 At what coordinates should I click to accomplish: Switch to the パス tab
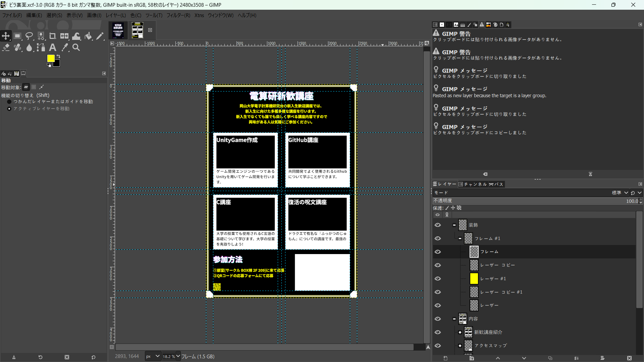coord(496,184)
